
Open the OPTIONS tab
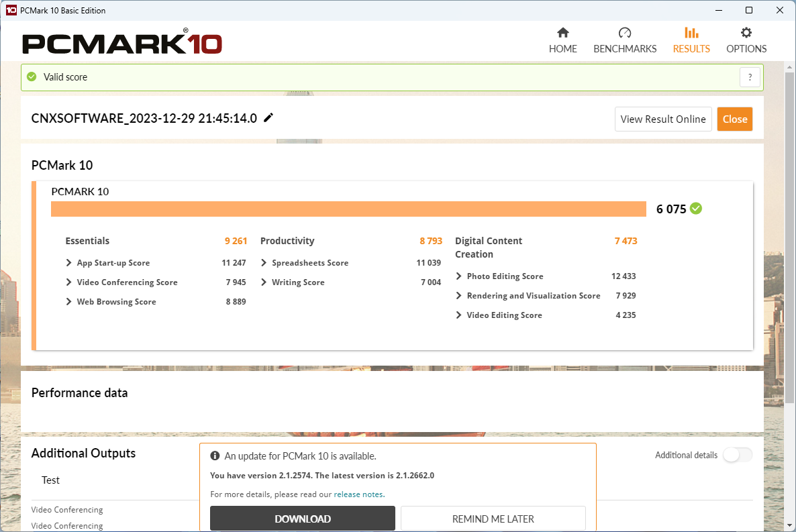pyautogui.click(x=746, y=41)
